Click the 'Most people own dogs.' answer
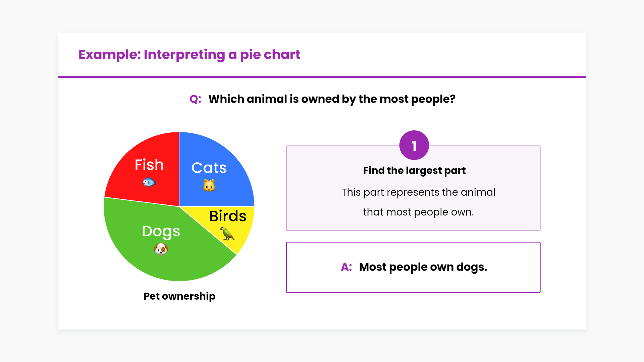The width and height of the screenshot is (644, 362). tap(423, 267)
